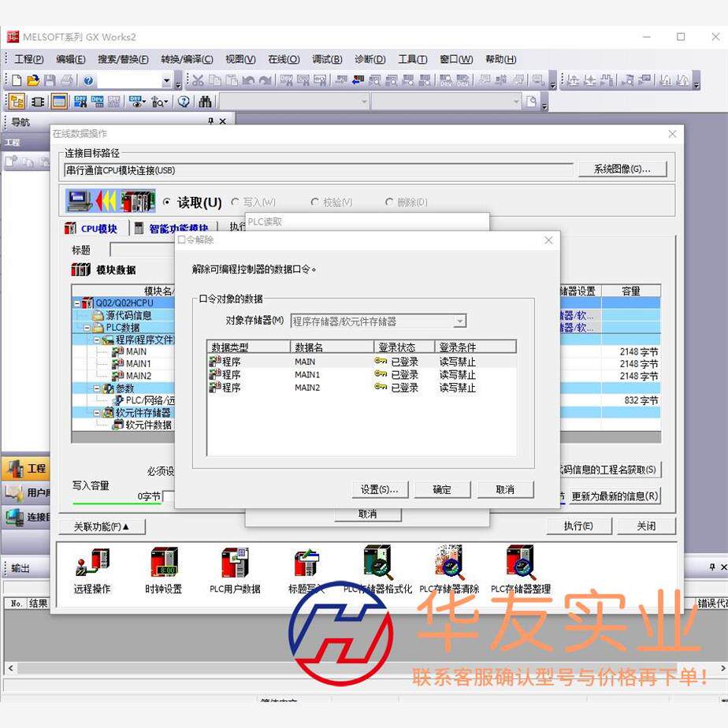The image size is (728, 728).
Task: Open Clock Setting (时钟设置) icon
Action: [x=163, y=570]
